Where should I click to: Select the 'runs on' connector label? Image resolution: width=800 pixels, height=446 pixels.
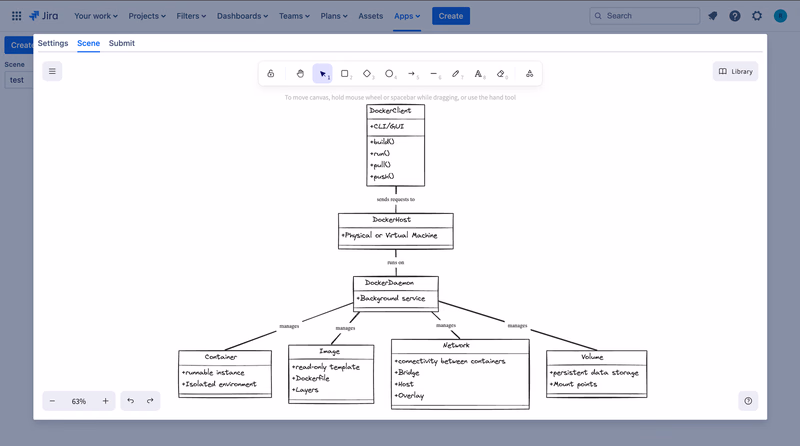395,262
